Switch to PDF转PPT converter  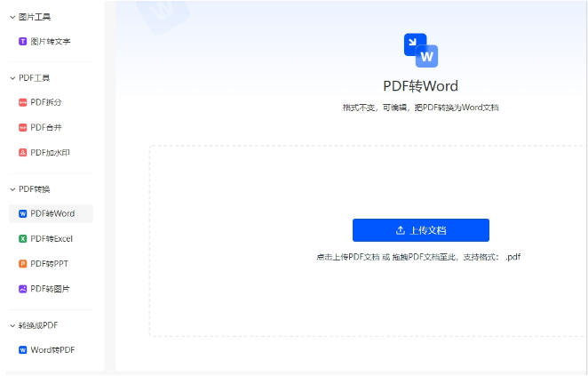pyautogui.click(x=51, y=264)
